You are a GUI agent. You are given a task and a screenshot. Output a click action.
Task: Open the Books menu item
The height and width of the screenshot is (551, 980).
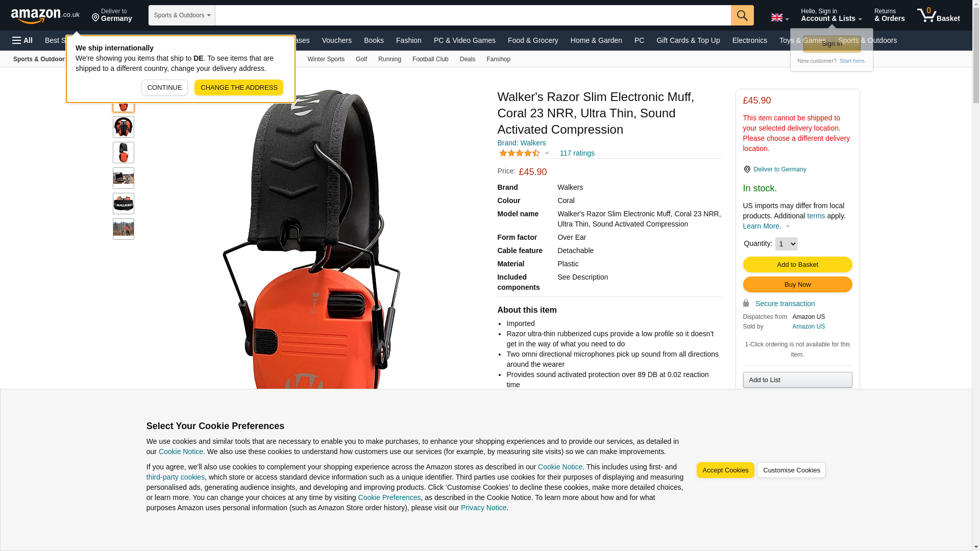tap(374, 40)
